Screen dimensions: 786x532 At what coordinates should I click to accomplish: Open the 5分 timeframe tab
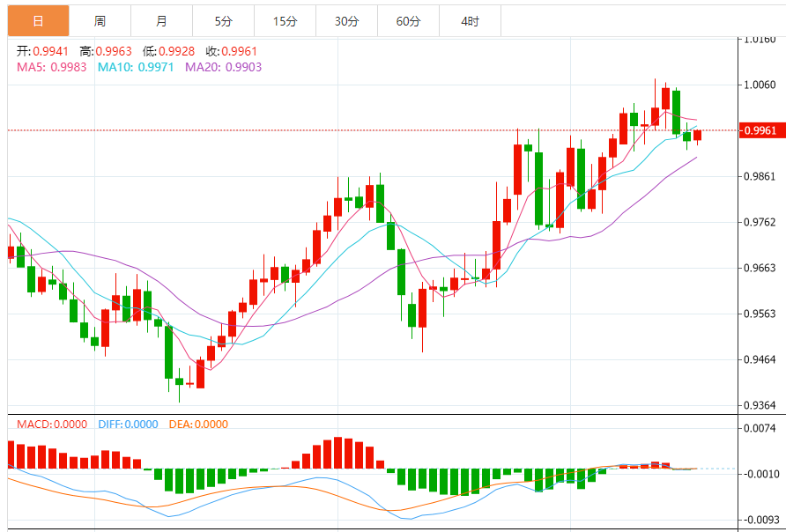(224, 21)
